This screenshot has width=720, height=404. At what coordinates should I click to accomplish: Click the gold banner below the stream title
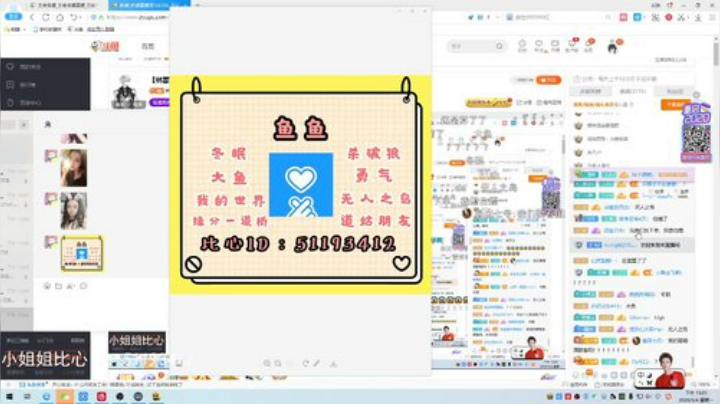click(x=488, y=102)
